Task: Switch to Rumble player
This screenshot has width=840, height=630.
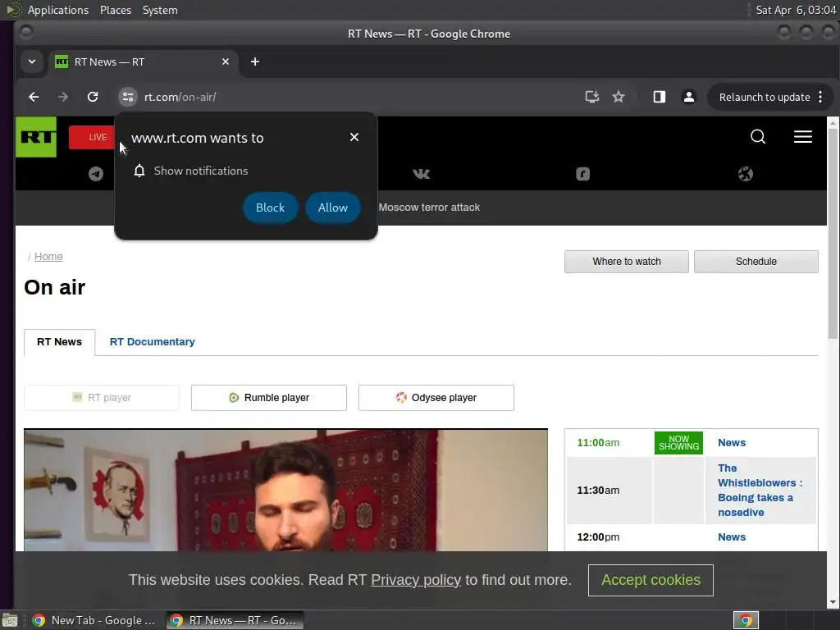Action: tap(269, 398)
